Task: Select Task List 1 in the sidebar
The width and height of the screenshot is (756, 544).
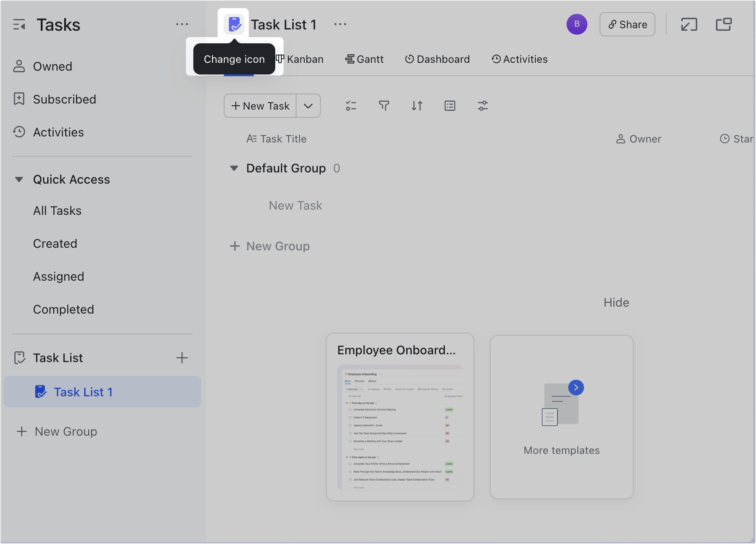Action: (102, 392)
